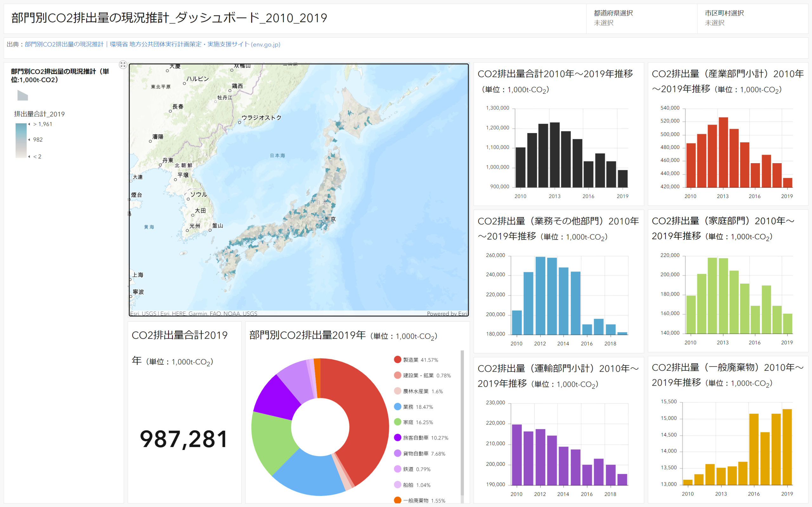Click the 2019 bar in total emissions chart
812x507 pixels.
click(623, 179)
